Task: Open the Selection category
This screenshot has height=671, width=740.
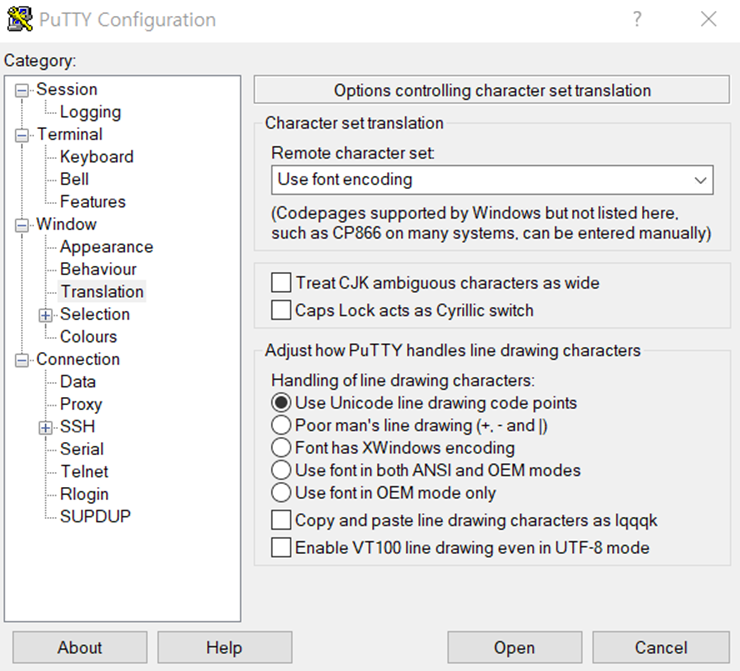Action: click(x=94, y=314)
